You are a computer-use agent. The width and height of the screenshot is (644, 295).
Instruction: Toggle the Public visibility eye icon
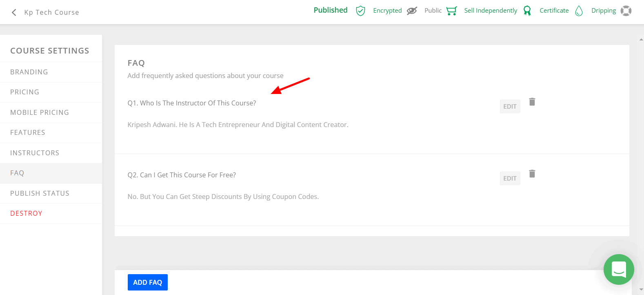point(412,11)
